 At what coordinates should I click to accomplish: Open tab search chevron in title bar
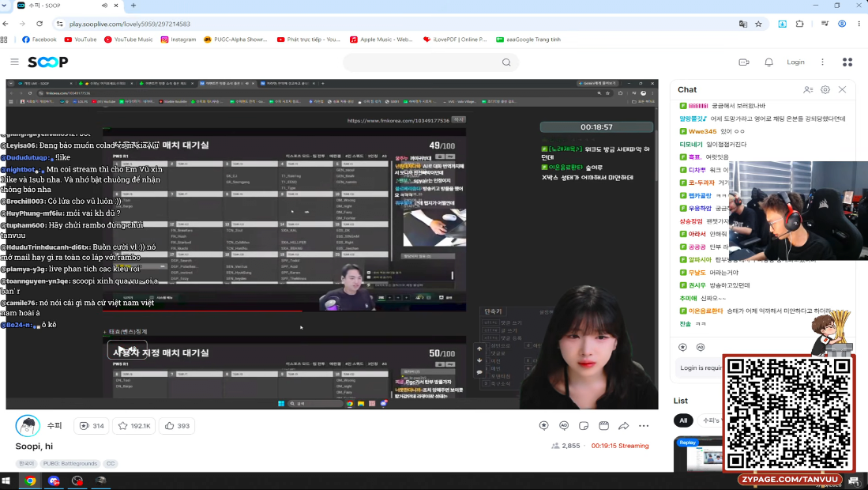point(5,6)
